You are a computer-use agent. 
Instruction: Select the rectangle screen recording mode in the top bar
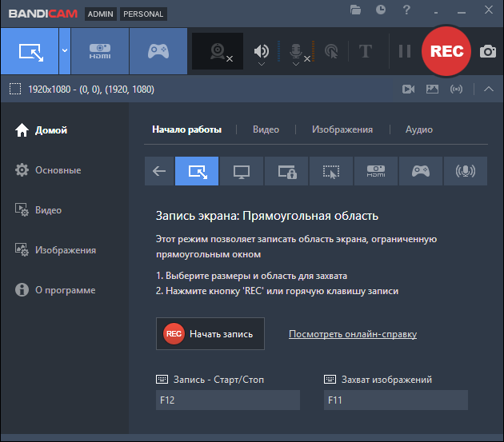(x=30, y=51)
